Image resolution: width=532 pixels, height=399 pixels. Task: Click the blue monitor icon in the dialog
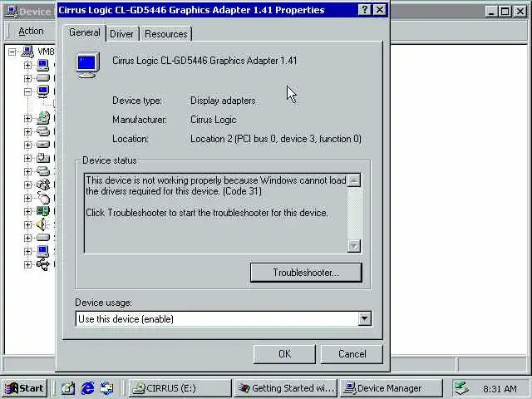click(87, 65)
